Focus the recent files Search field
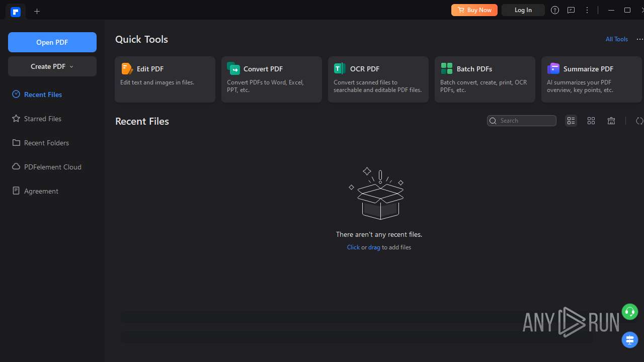Screen dimensions: 644x362 pyautogui.click(x=522, y=121)
